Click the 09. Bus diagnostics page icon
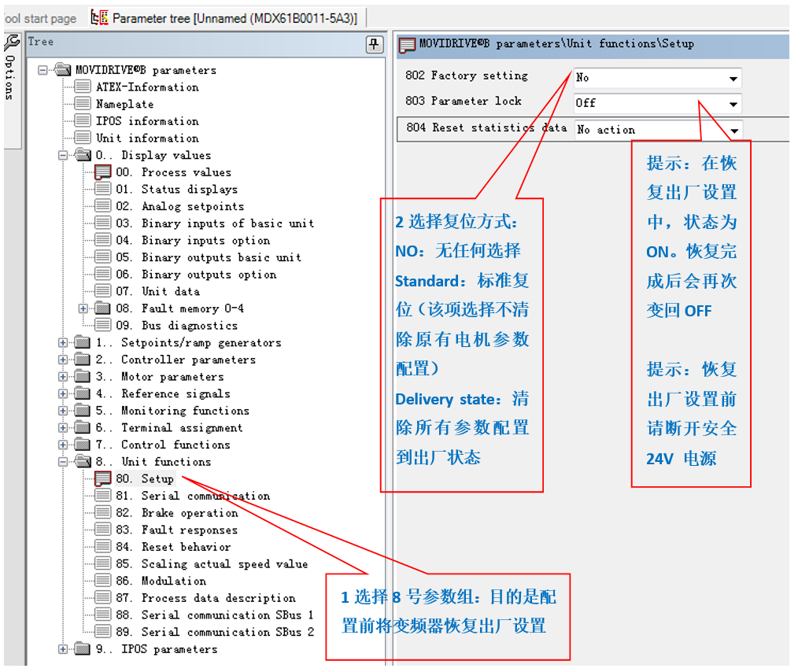Image resolution: width=798 pixels, height=672 pixels. [103, 326]
